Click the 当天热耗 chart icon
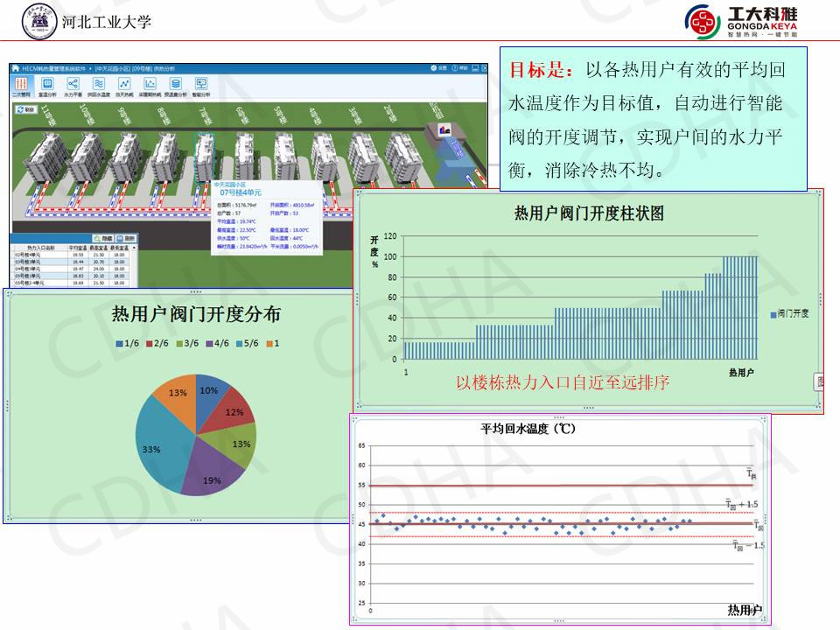The height and width of the screenshot is (630, 840). (x=123, y=85)
